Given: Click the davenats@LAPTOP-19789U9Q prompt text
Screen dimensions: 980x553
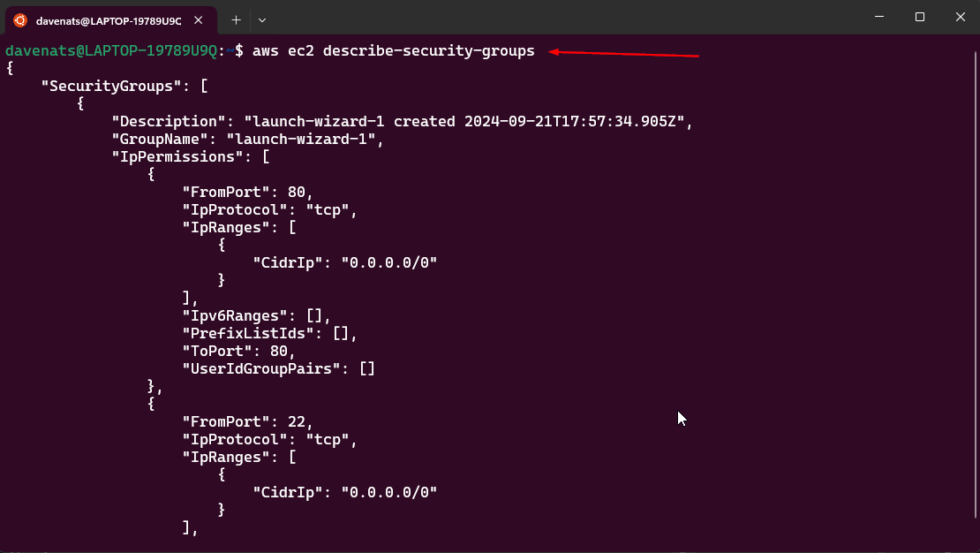Looking at the screenshot, I should click(111, 51).
